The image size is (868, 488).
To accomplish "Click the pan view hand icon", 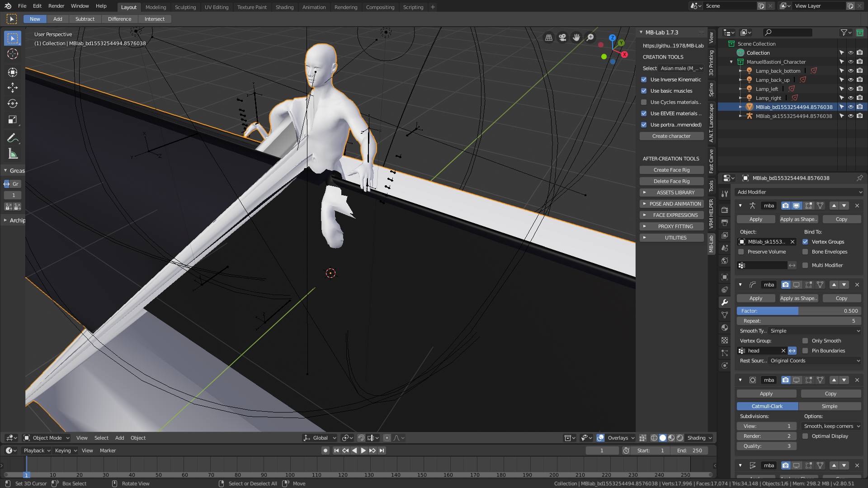I will [576, 38].
